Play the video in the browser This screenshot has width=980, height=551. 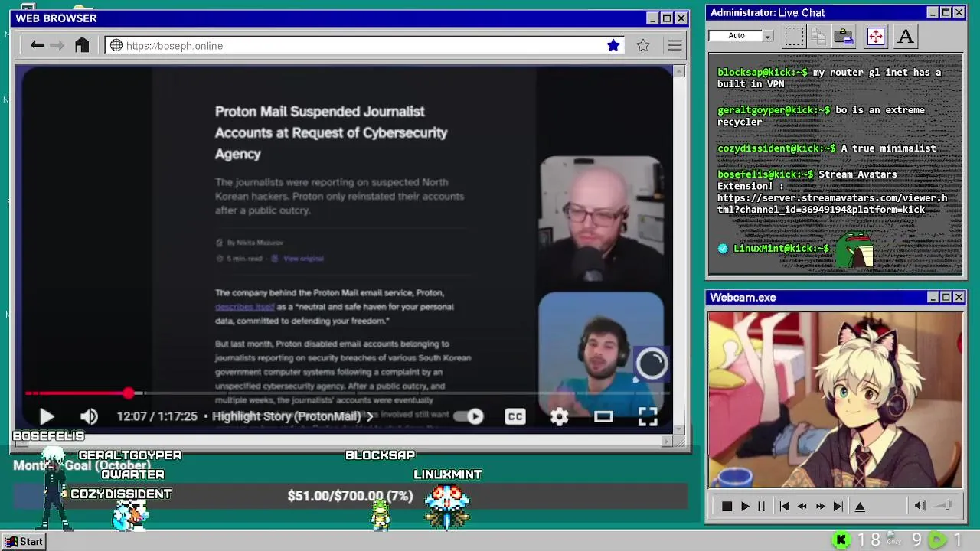[47, 416]
